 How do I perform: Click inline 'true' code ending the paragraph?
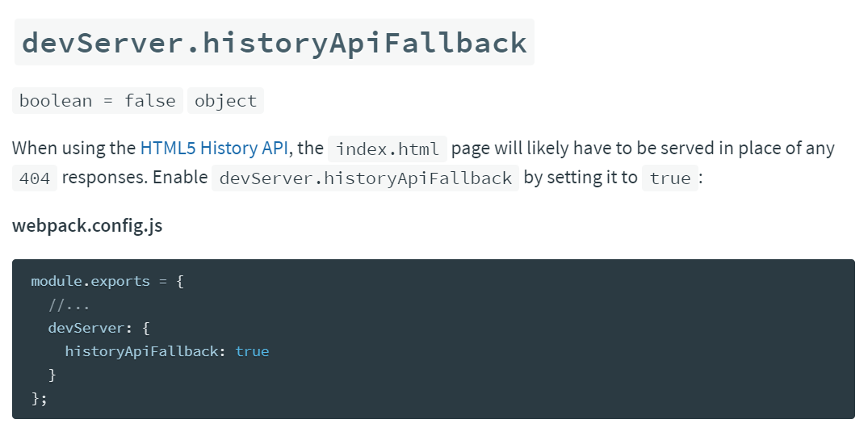click(x=670, y=178)
